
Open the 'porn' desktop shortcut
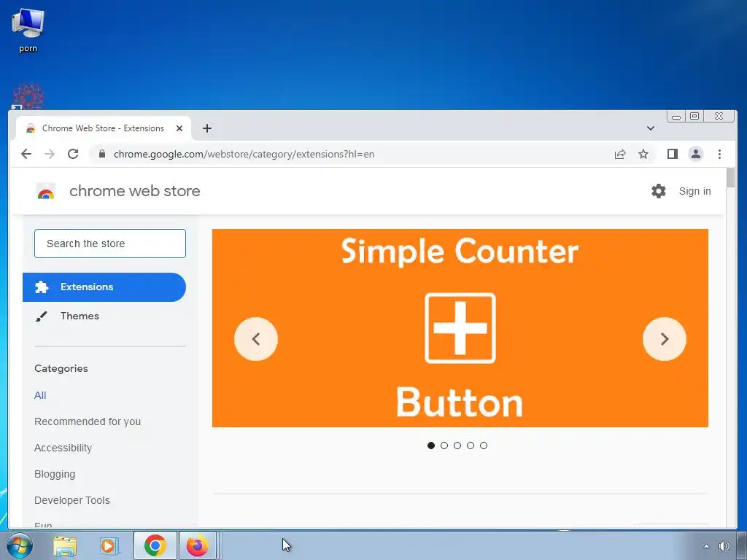28,31
